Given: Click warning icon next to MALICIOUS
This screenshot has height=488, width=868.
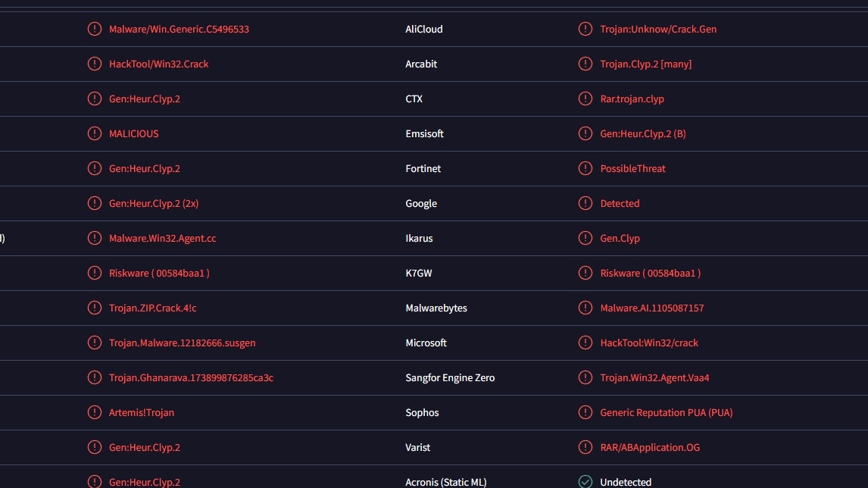Looking at the screenshot, I should point(95,133).
